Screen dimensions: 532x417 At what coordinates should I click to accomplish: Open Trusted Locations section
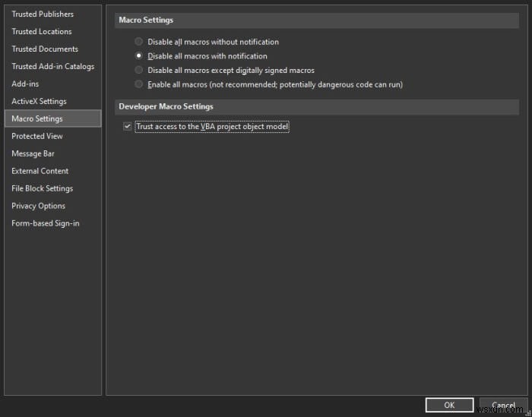point(42,32)
